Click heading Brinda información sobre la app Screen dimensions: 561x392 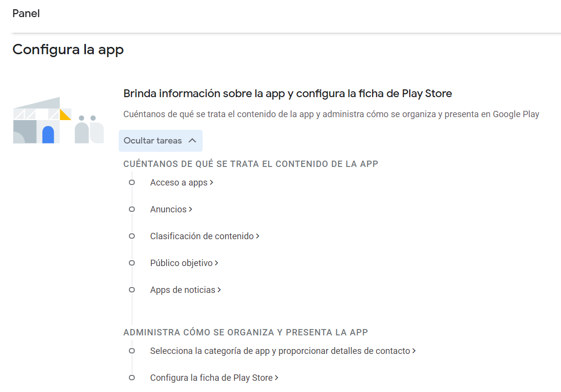[x=288, y=93]
